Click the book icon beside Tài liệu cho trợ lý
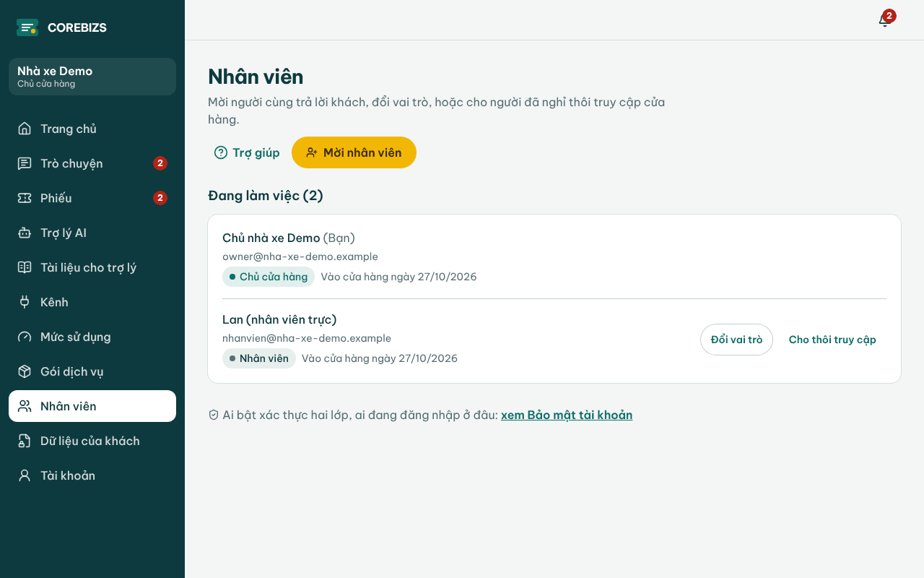 25,267
